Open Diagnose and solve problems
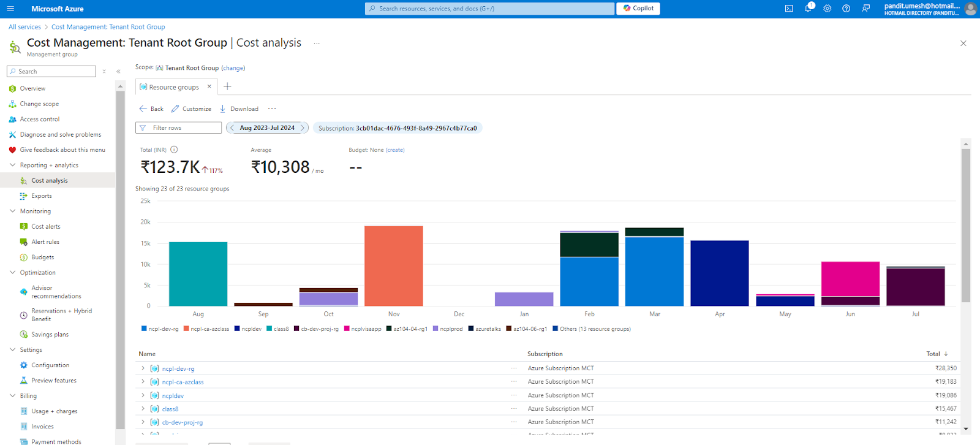The width and height of the screenshot is (980, 445). coord(61,135)
